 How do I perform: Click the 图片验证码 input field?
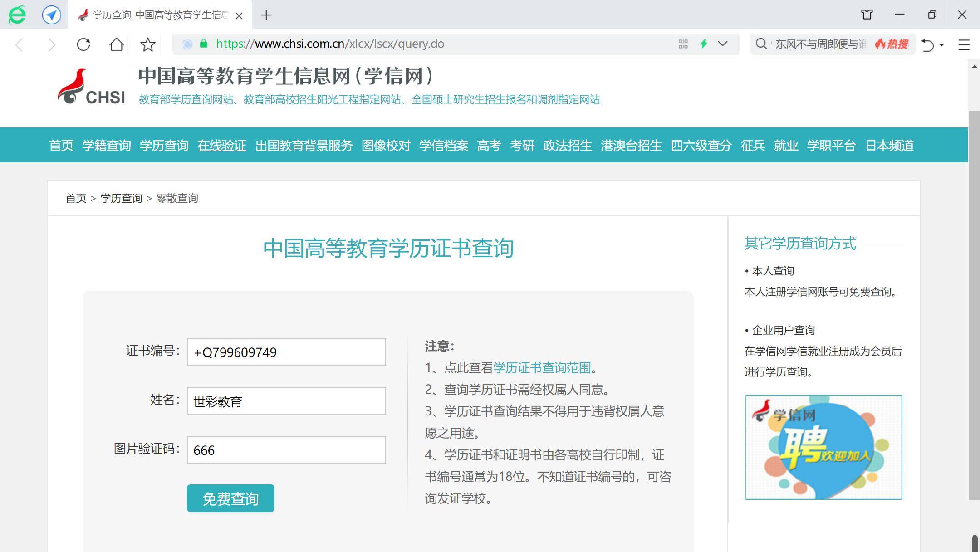(x=286, y=450)
